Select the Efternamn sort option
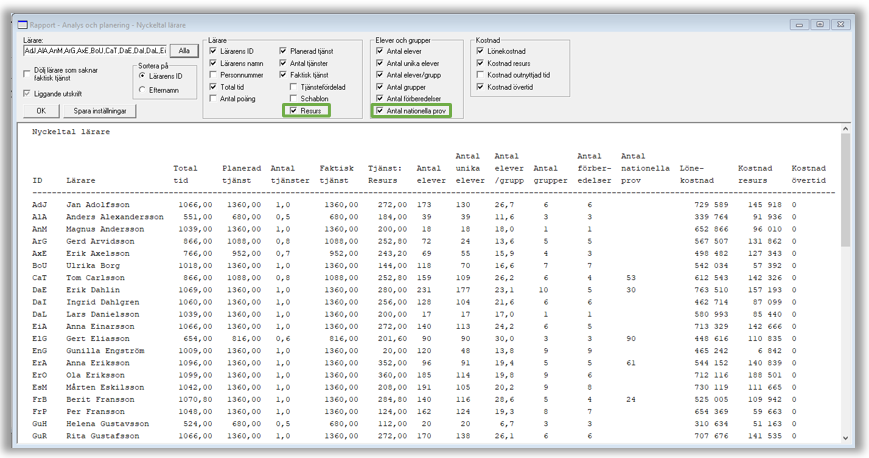This screenshot has height=458, width=869. (x=142, y=89)
